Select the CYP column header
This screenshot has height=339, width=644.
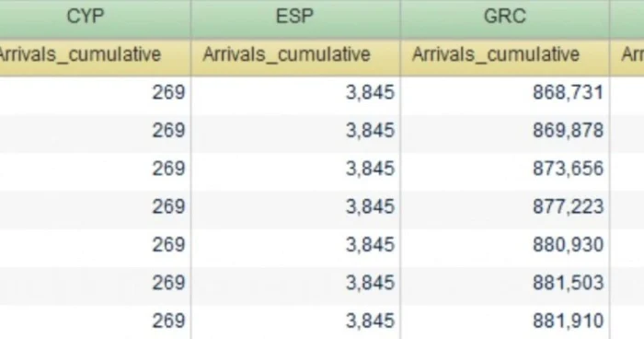[95, 18]
